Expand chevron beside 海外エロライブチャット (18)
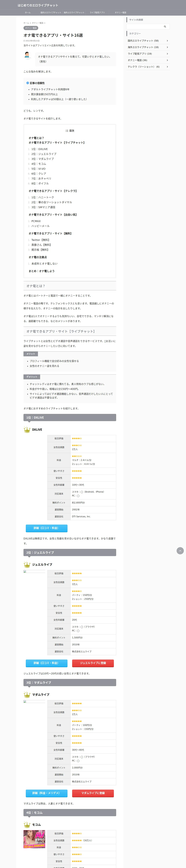The width and height of the screenshot is (186, 868). pos(167,47)
